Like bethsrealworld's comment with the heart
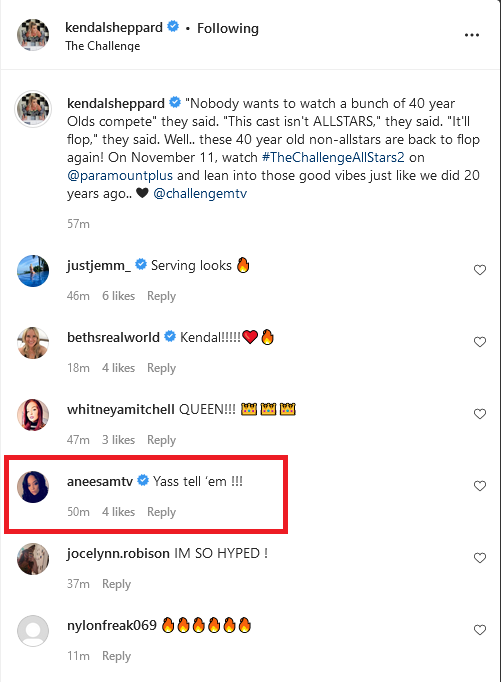Screen dimensions: 501x682 coord(480,342)
